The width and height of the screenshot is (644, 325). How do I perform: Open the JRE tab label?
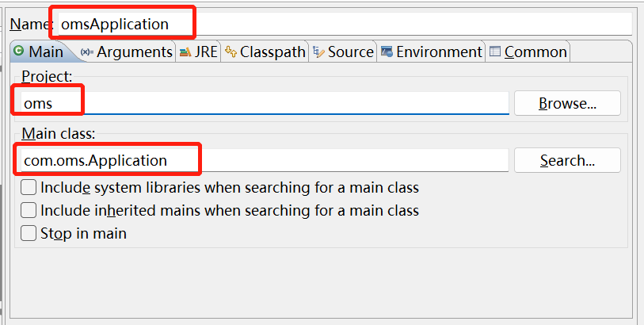[x=207, y=52]
